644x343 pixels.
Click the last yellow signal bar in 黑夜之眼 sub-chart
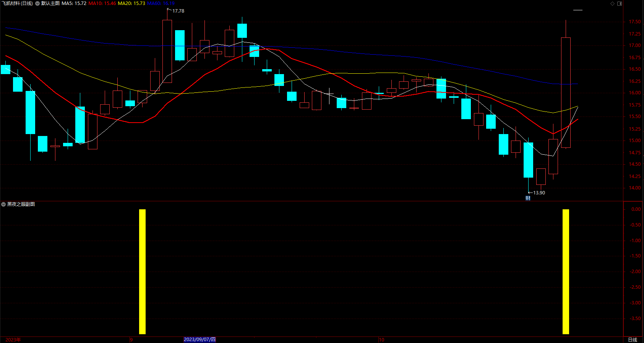[x=566, y=272]
